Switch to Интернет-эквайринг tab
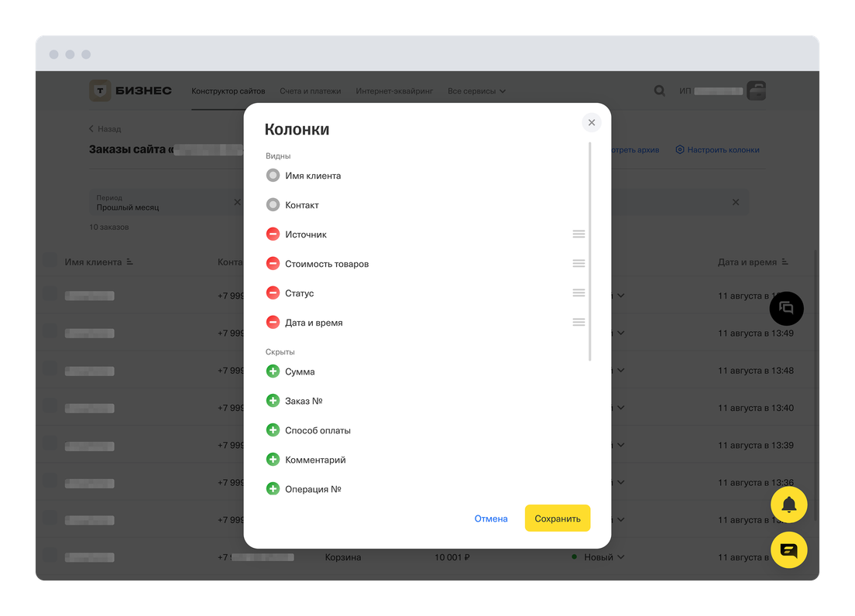 pos(394,91)
